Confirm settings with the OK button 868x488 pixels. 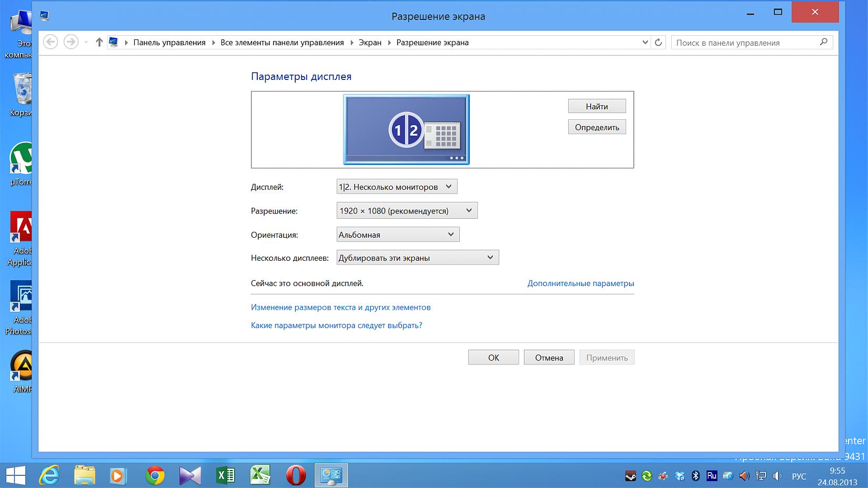pos(493,358)
